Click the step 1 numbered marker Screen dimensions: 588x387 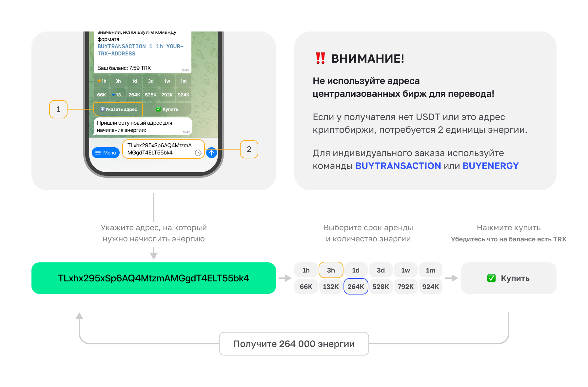(58, 109)
